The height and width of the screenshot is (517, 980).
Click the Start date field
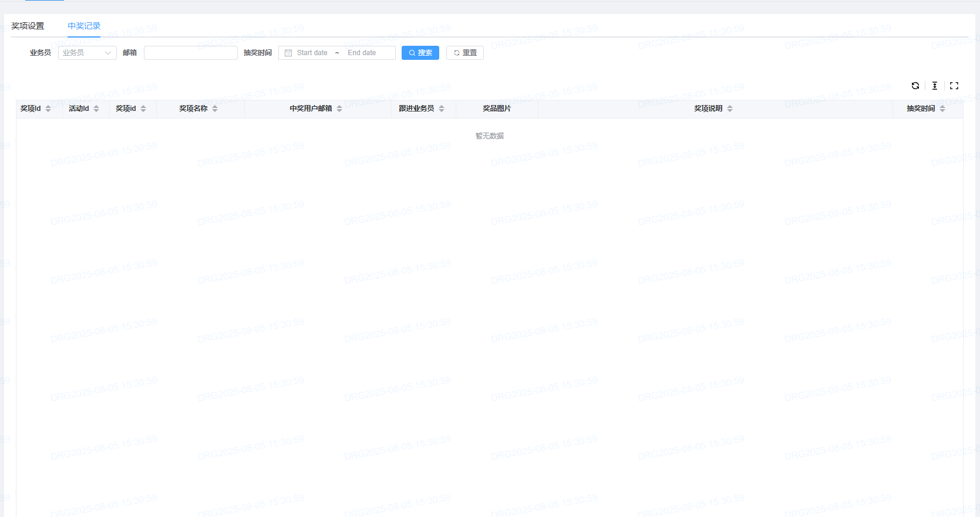click(x=312, y=53)
